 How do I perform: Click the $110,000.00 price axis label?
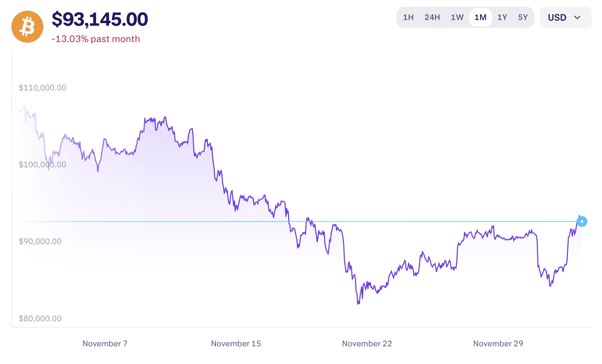[42, 87]
